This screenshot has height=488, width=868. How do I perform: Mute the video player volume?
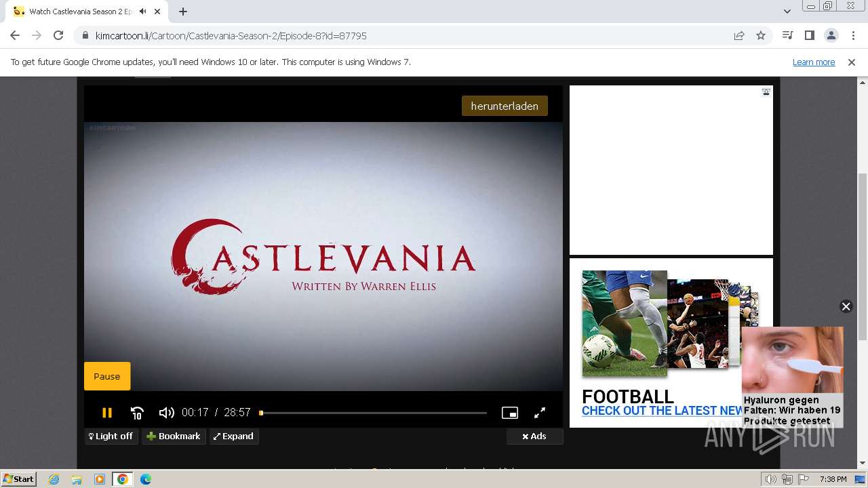pyautogui.click(x=166, y=412)
